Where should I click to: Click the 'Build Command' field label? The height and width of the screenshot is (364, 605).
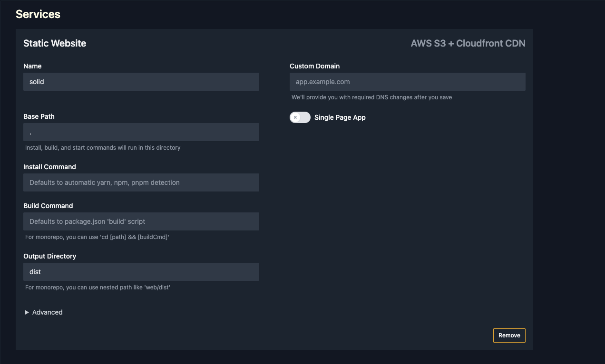48,206
